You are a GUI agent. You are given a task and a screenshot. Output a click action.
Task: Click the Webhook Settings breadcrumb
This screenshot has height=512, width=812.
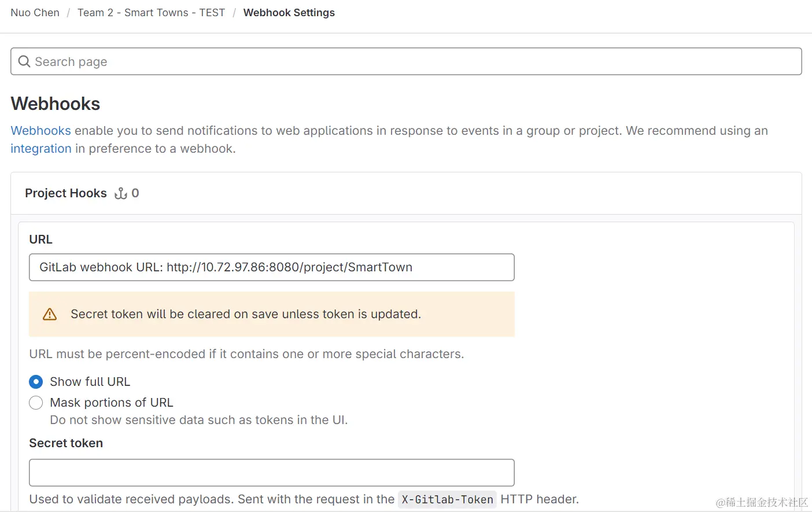289,13
